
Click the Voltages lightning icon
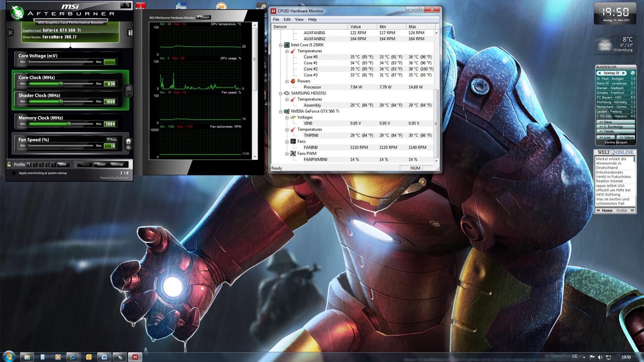click(x=293, y=117)
